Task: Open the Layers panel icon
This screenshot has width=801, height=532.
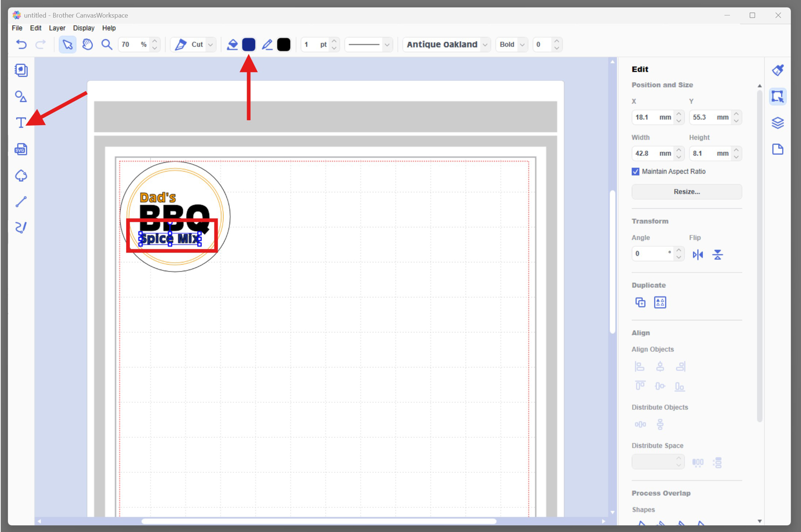Action: [x=778, y=123]
